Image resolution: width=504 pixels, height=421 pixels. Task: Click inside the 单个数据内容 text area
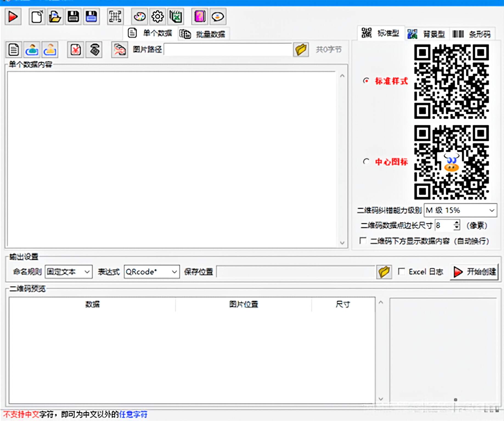[x=172, y=159]
